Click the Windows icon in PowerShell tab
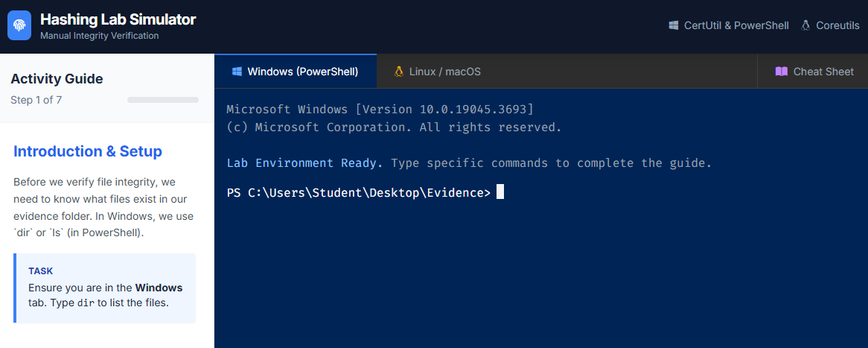Viewport: 868px width, 348px height. (x=237, y=72)
